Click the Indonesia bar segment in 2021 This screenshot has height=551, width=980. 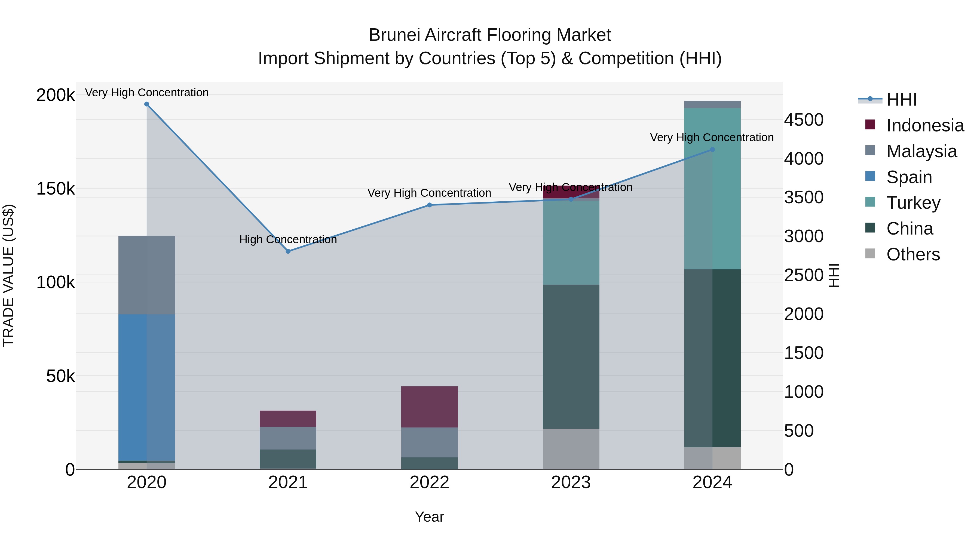pyautogui.click(x=288, y=419)
